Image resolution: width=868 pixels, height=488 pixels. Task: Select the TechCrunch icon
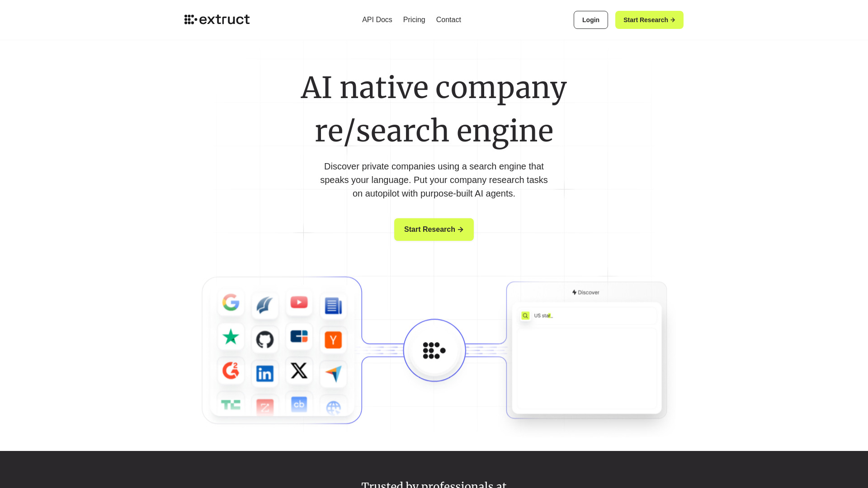(231, 404)
